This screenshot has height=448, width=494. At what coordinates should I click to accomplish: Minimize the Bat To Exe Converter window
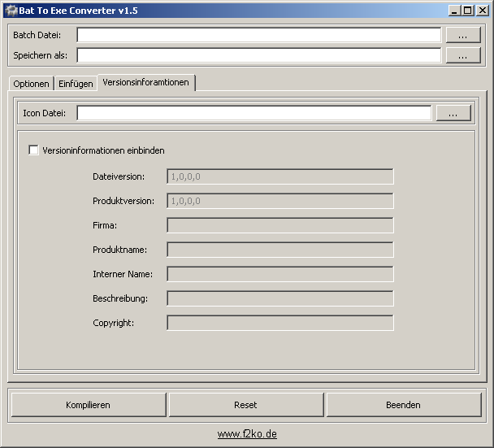coord(454,11)
